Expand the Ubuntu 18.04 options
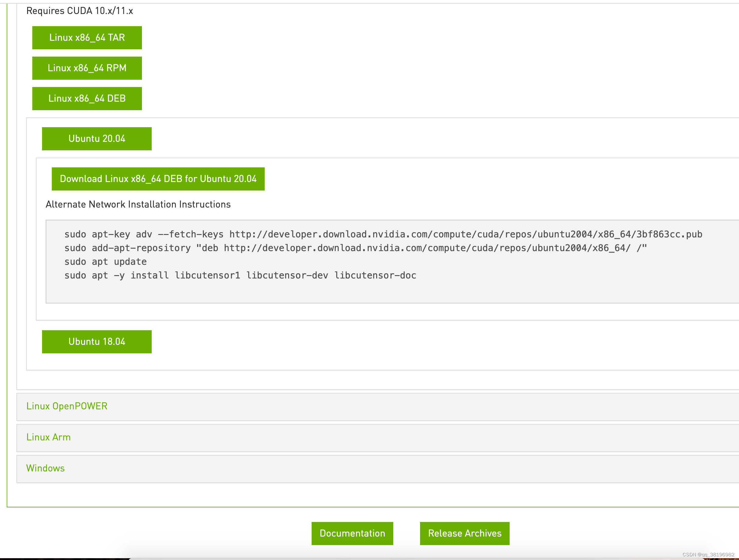The image size is (739, 560). tap(97, 342)
